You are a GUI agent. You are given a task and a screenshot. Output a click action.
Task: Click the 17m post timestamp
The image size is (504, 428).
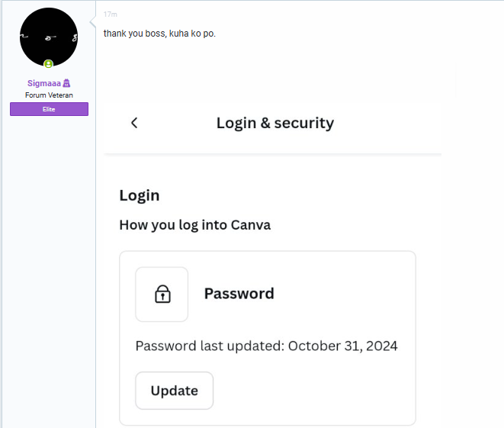point(111,14)
